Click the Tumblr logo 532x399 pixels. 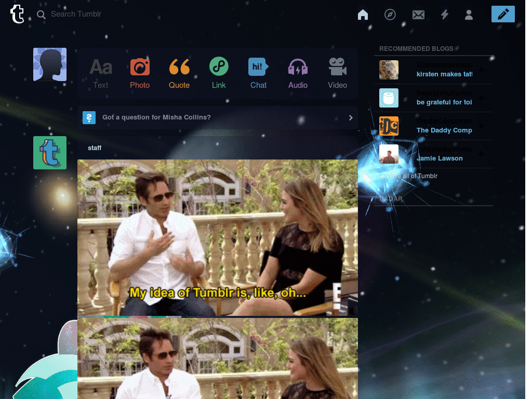pyautogui.click(x=17, y=14)
